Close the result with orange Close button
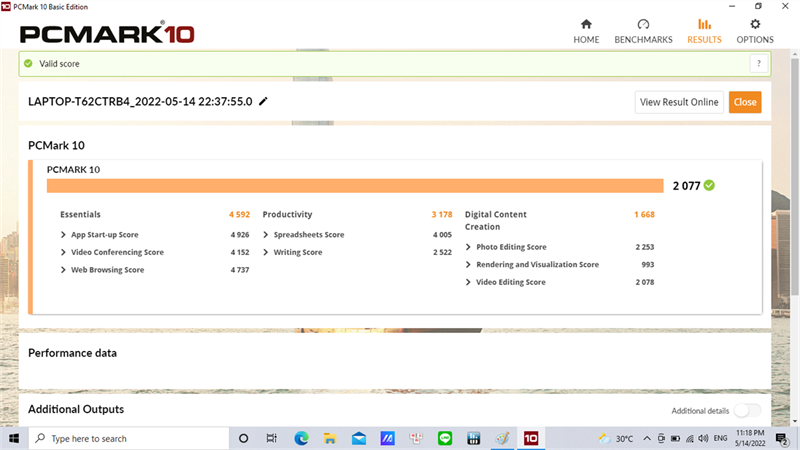 745,102
